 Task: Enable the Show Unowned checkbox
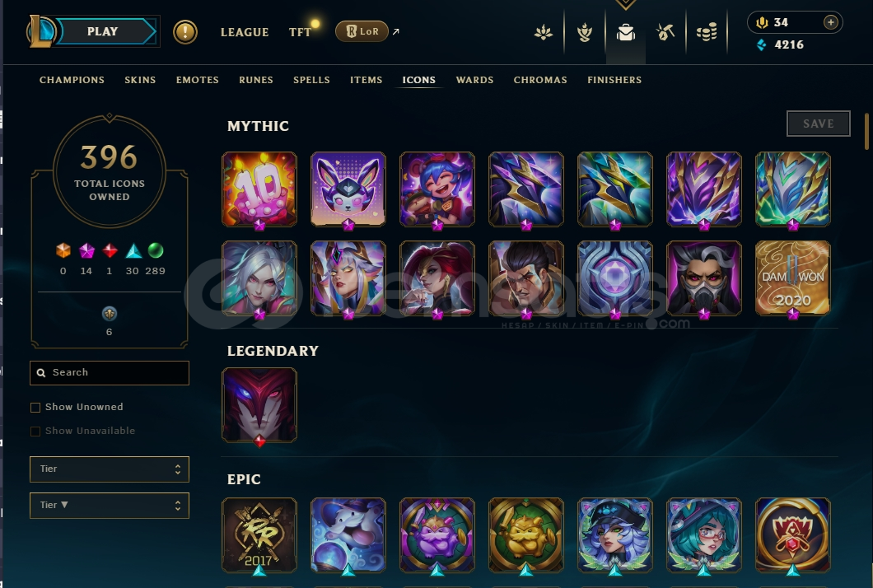[35, 407]
